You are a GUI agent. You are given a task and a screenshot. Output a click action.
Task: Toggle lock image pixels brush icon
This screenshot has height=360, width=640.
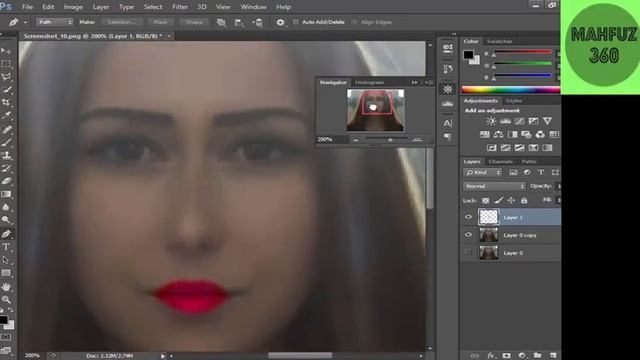tap(498, 200)
